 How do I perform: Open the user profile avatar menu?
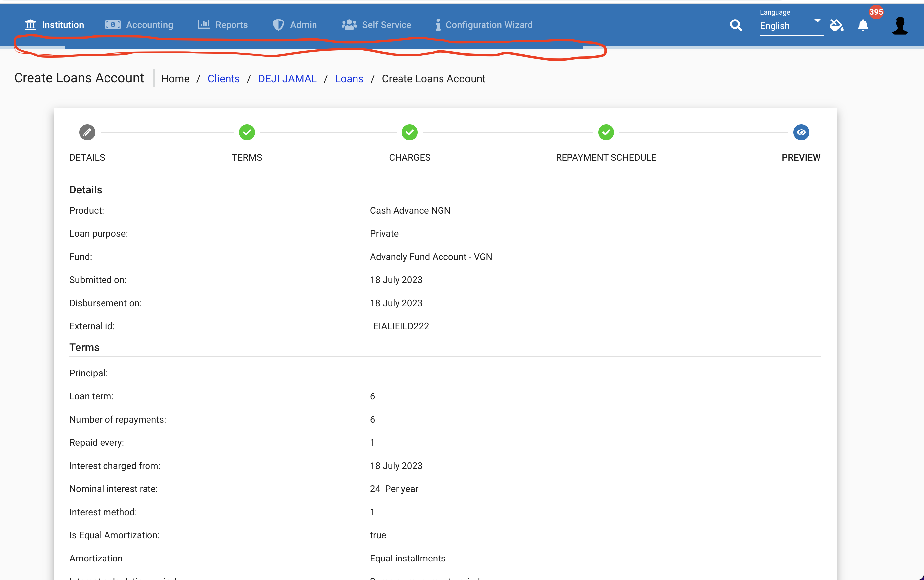pos(900,25)
